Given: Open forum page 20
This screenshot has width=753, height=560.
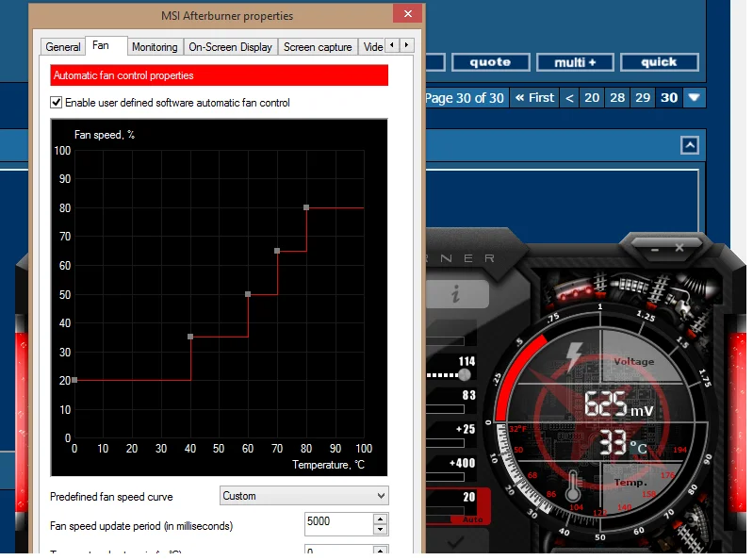Looking at the screenshot, I should click(x=592, y=98).
